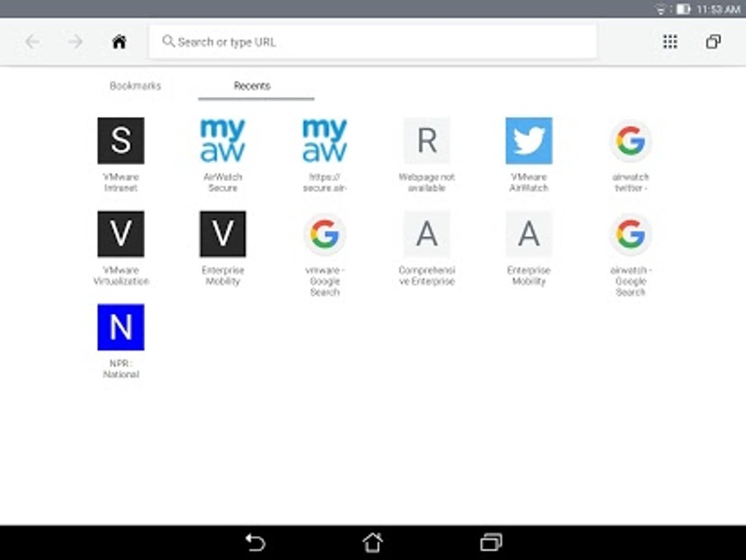Screen dimensions: 746x560
Task: Open the Enterprise Mobility V tile
Action: (222, 234)
